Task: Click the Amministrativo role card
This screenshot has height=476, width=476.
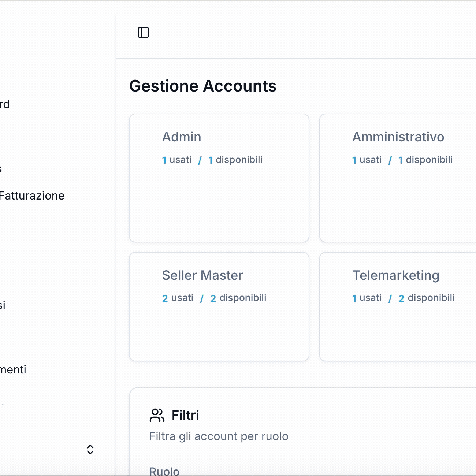Action: pos(398,178)
